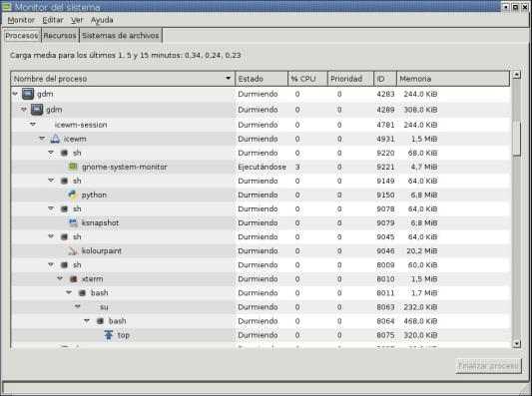The width and height of the screenshot is (532, 396).
Task: Click the child gdm process icon, PID 4289
Action: (37, 109)
